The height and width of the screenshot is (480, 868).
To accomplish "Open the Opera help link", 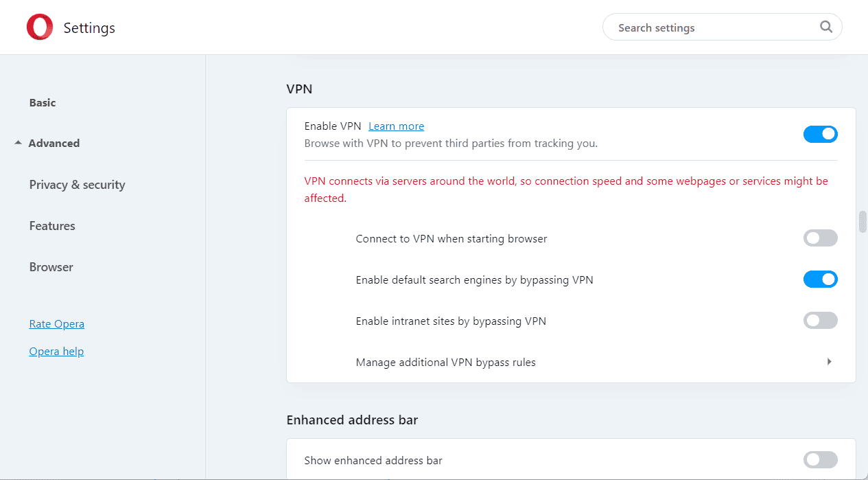I will 56,351.
